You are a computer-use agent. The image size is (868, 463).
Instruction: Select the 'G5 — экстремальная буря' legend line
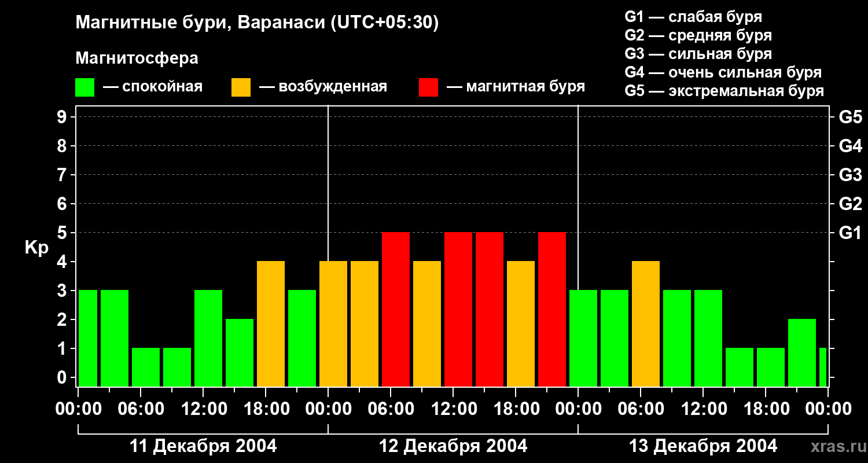pos(724,91)
